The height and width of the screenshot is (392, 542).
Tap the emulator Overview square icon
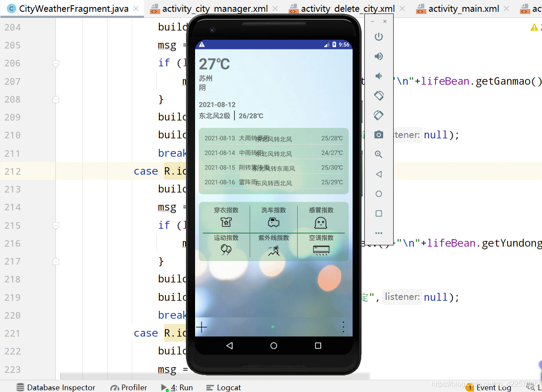[378, 213]
